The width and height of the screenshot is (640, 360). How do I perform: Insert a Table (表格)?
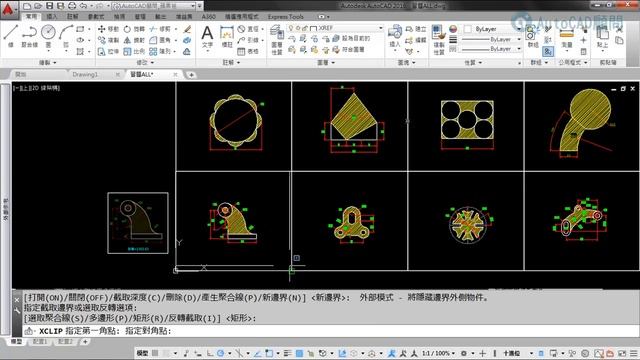pos(248,51)
